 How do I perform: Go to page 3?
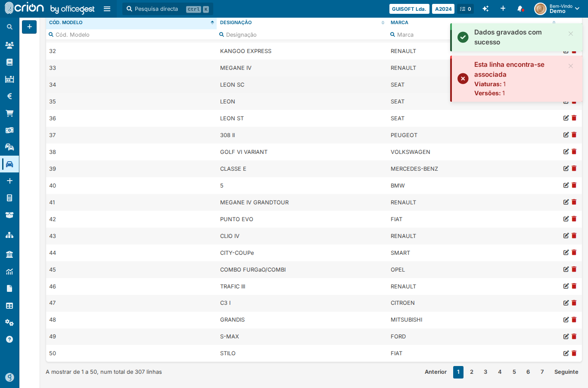(x=485, y=372)
